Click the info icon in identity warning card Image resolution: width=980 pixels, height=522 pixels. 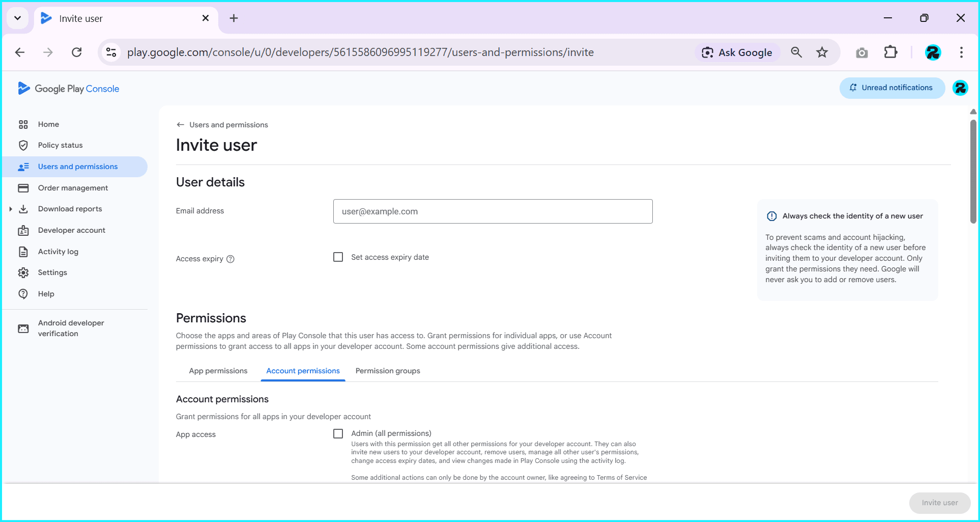[x=772, y=216]
